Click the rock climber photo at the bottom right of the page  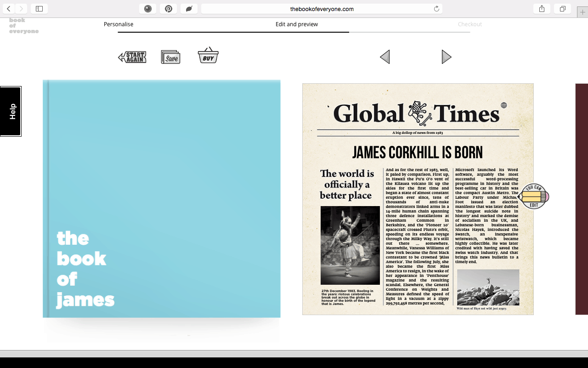tap(488, 287)
